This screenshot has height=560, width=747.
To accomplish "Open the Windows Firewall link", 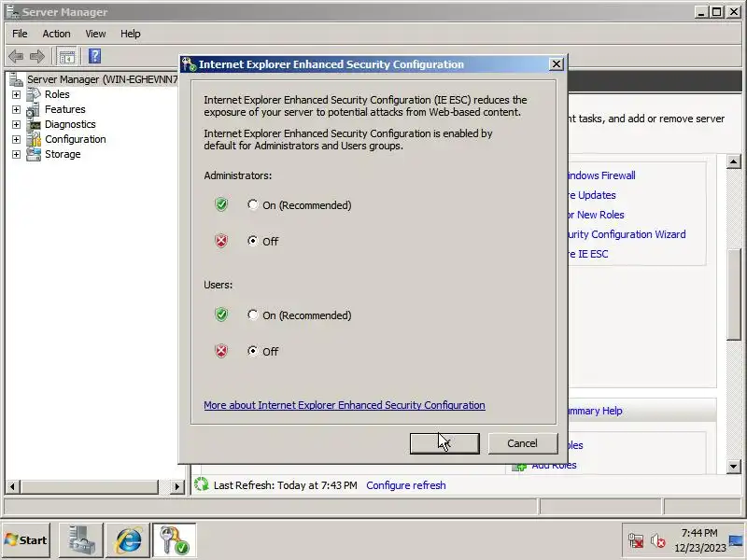I will click(x=601, y=175).
